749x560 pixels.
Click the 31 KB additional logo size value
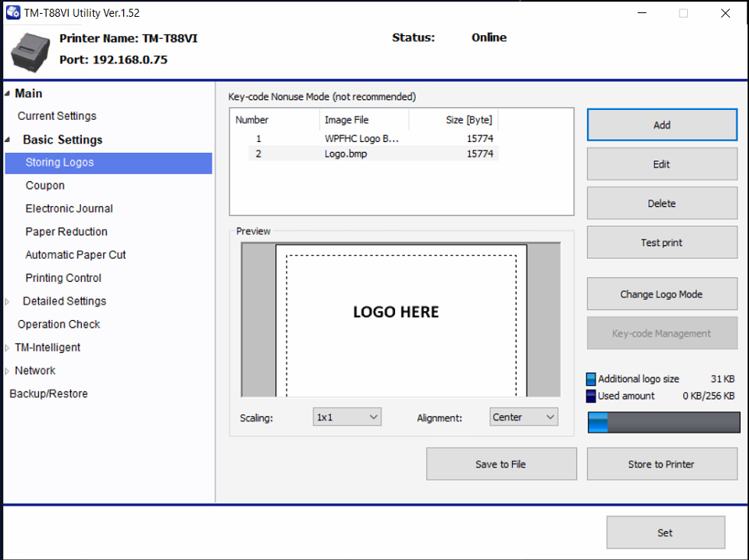[x=723, y=379]
